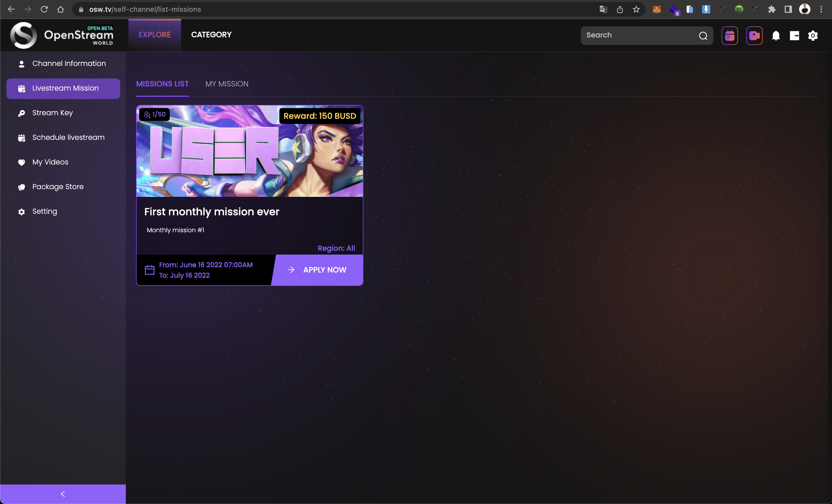Switch to MISSIONS LIST tab
The image size is (832, 504).
pos(162,84)
